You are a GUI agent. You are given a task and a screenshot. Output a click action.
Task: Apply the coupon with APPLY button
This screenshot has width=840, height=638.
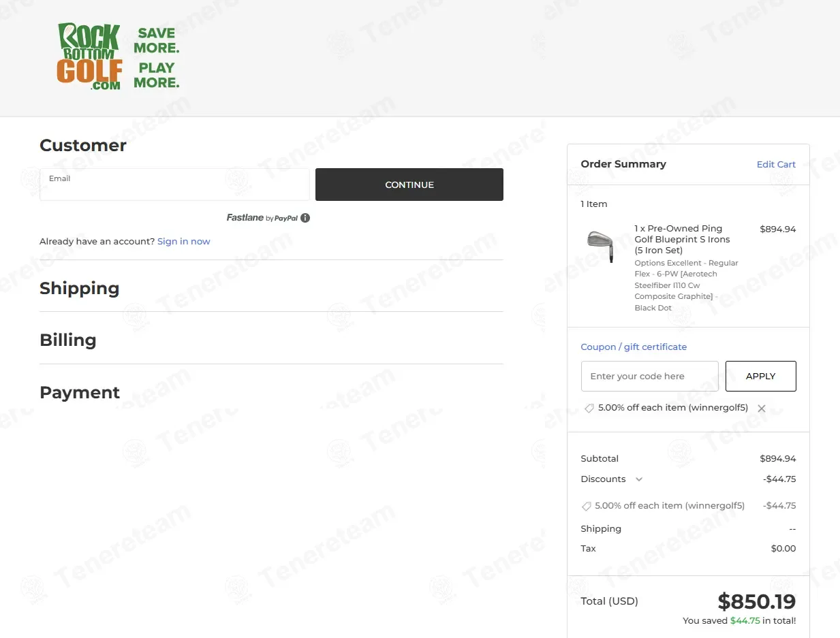[761, 377]
